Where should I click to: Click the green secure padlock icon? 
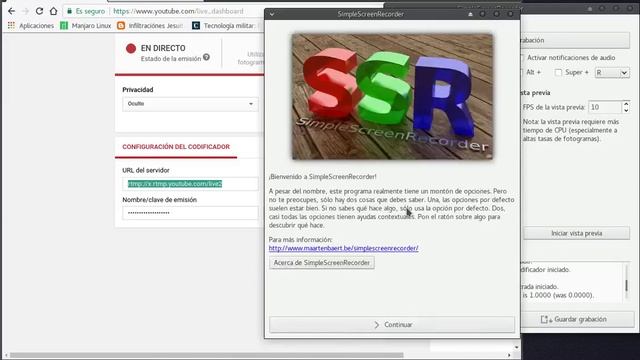[x=69, y=11]
